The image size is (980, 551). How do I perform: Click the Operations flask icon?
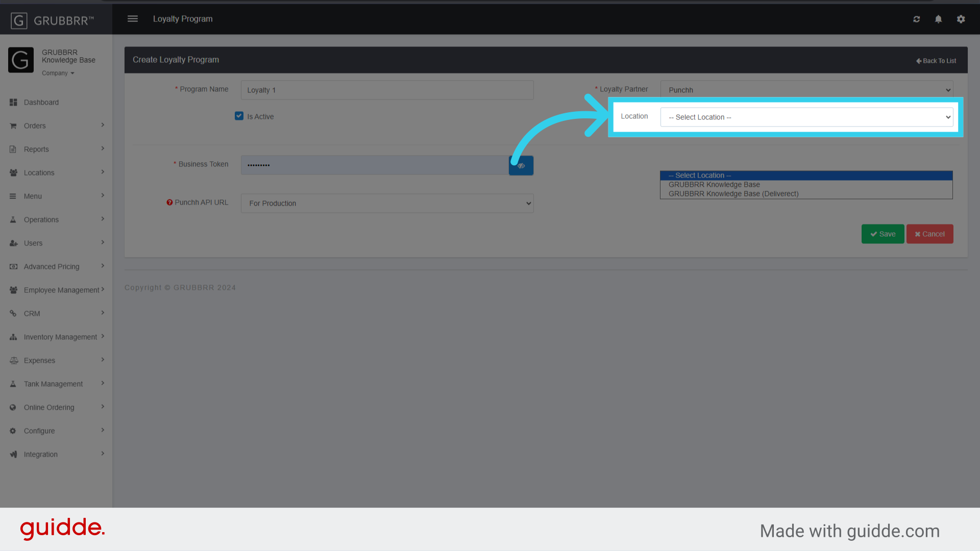click(13, 220)
